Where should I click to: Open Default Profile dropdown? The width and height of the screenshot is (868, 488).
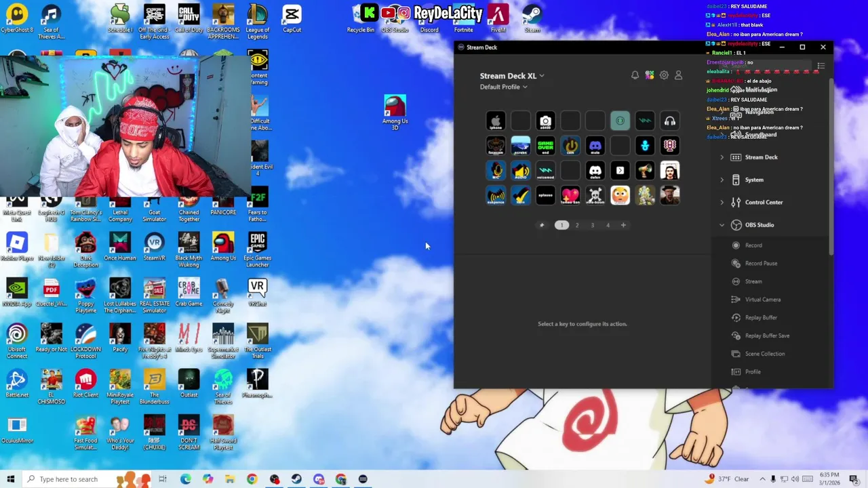pyautogui.click(x=503, y=87)
